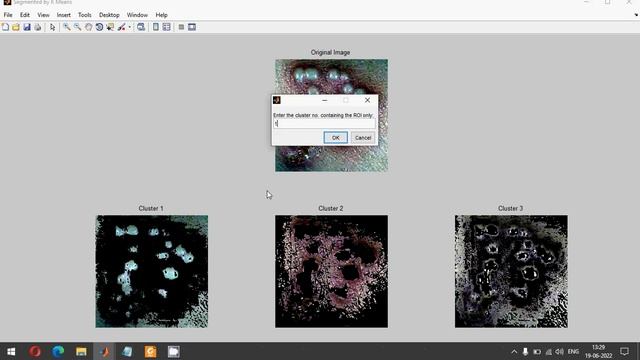
Task: Open the File menu
Action: (x=8, y=15)
